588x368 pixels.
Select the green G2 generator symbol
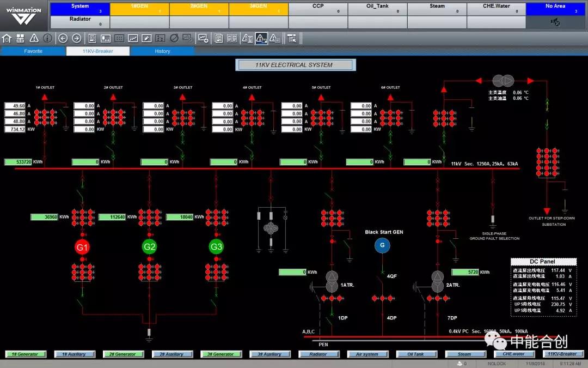click(149, 247)
